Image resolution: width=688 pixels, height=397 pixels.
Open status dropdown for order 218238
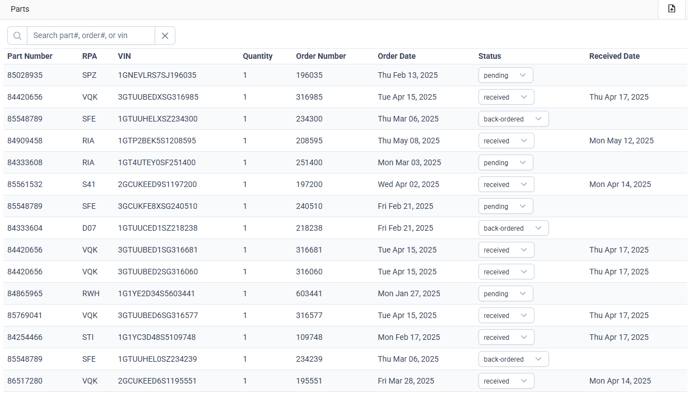(x=513, y=228)
